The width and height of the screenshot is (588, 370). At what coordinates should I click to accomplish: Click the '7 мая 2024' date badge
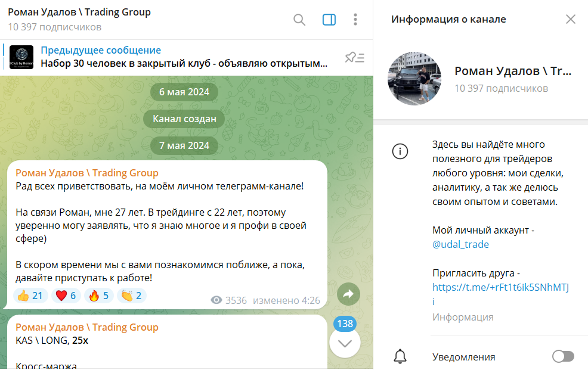[184, 146]
